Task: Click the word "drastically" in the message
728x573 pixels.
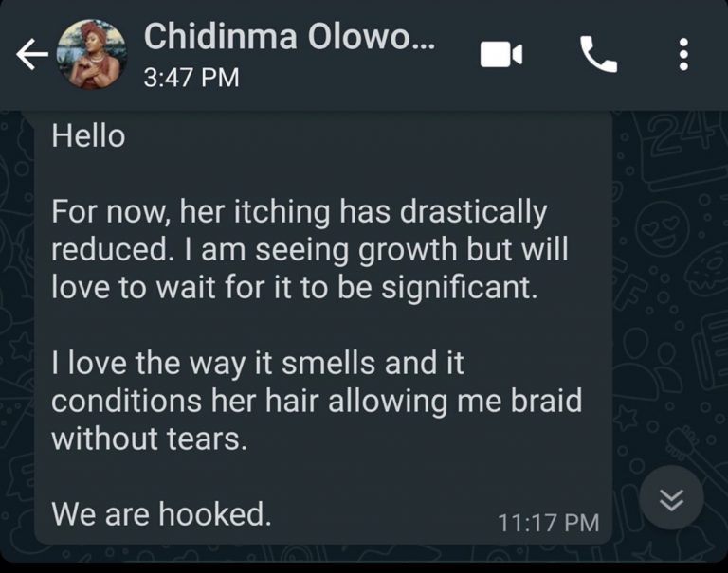Action: pyautogui.click(x=474, y=212)
